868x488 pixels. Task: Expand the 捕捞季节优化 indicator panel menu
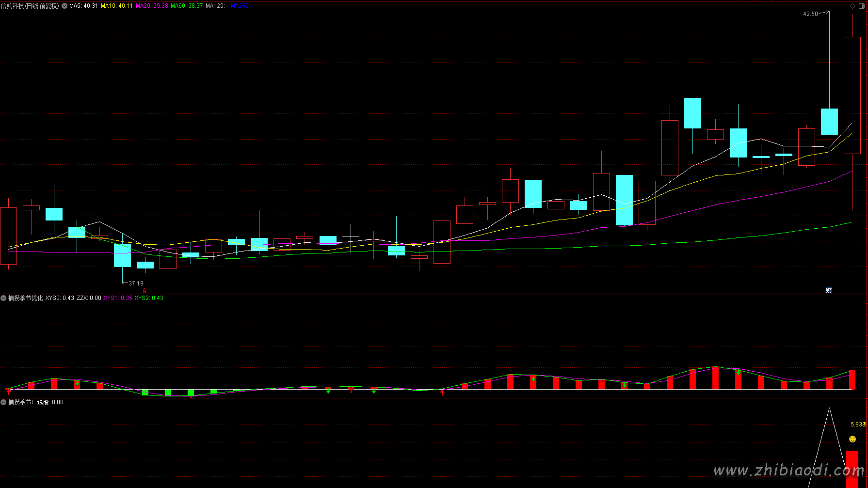coord(3,298)
